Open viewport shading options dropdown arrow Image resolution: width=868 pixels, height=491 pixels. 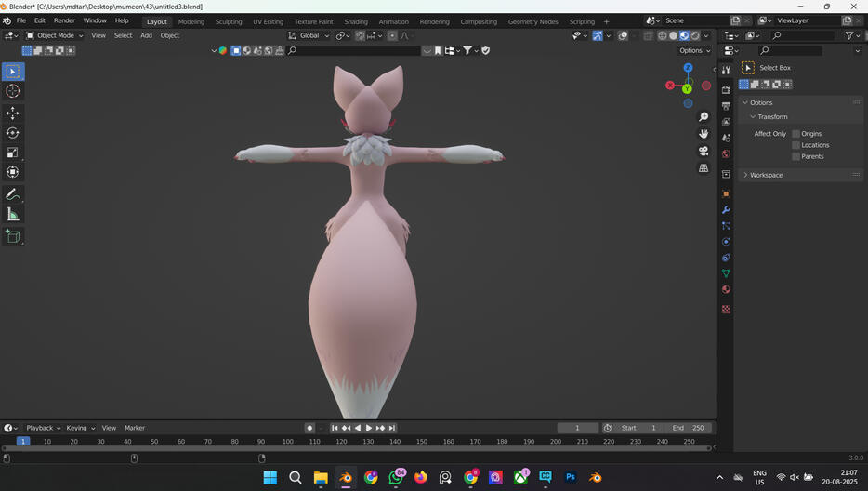coord(706,35)
